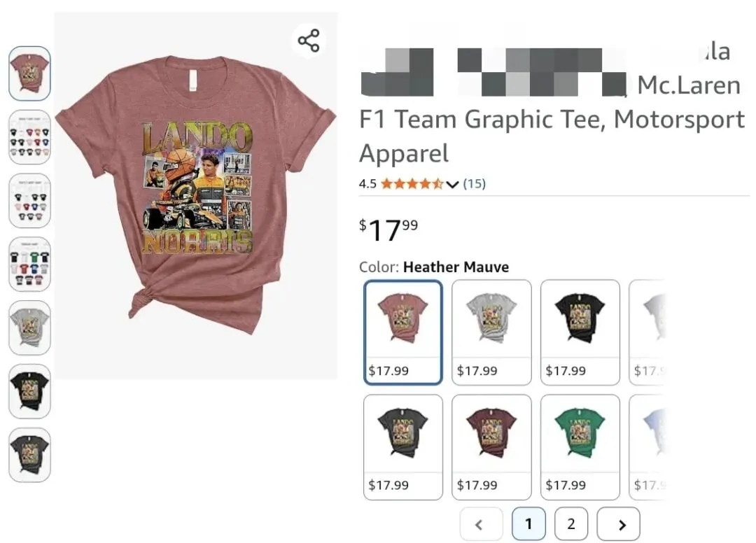Screen dimensions: 756x543
Task: Go to next color page arrow
Action: click(x=618, y=524)
